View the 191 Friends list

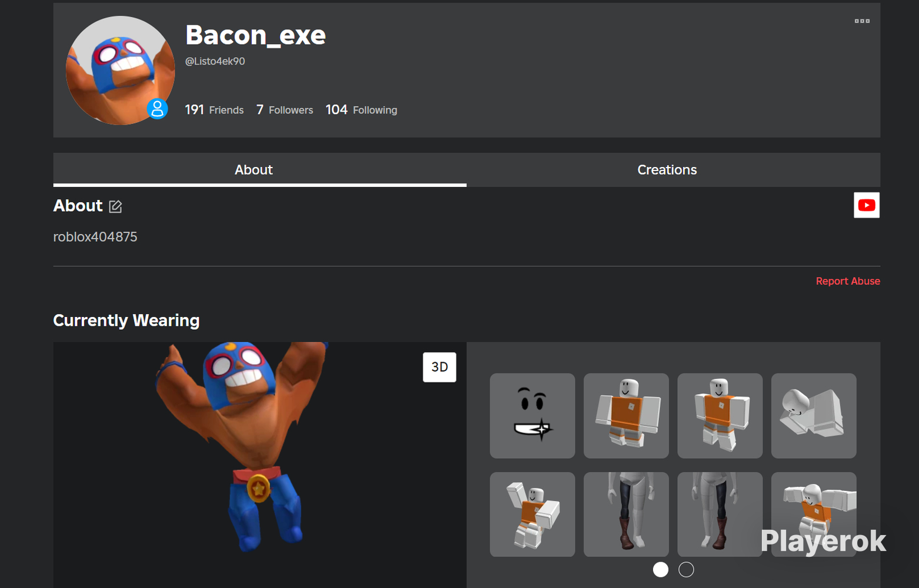(x=214, y=110)
